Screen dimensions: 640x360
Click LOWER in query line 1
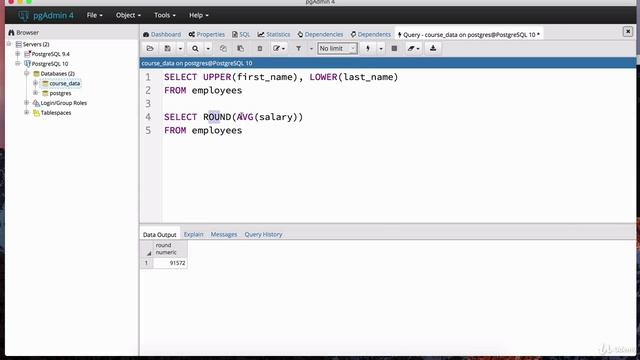point(323,77)
